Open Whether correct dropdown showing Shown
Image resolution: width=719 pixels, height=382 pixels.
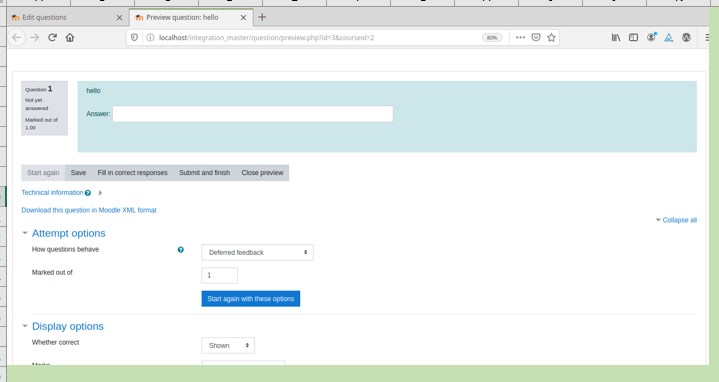[x=228, y=345]
